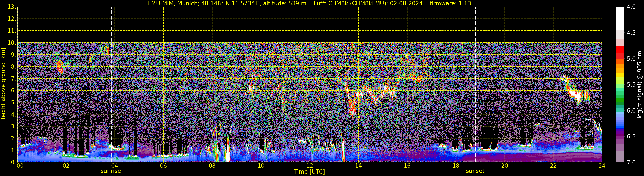Viewport: 644px width, 176px height.
Task: Click the y-axis tick label '6.'
Action: click(x=13, y=91)
